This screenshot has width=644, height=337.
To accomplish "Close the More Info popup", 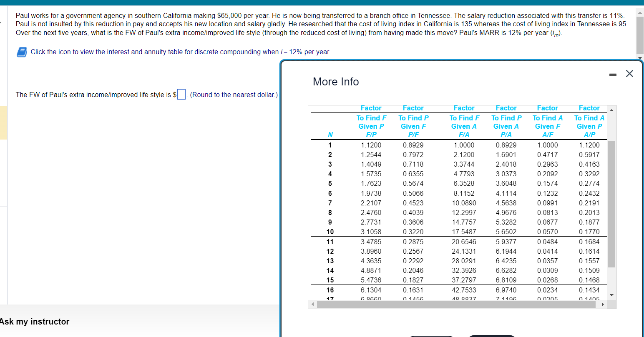I will click(x=629, y=74).
